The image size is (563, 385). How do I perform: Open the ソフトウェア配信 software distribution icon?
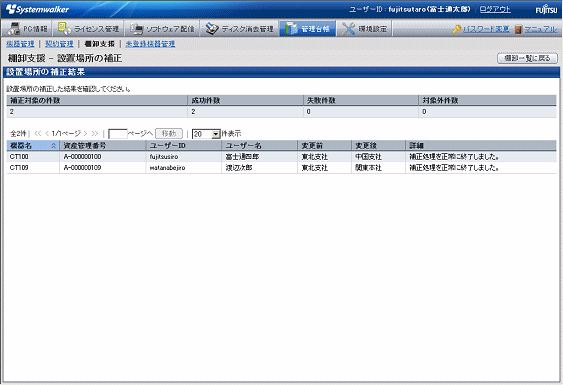[136, 29]
